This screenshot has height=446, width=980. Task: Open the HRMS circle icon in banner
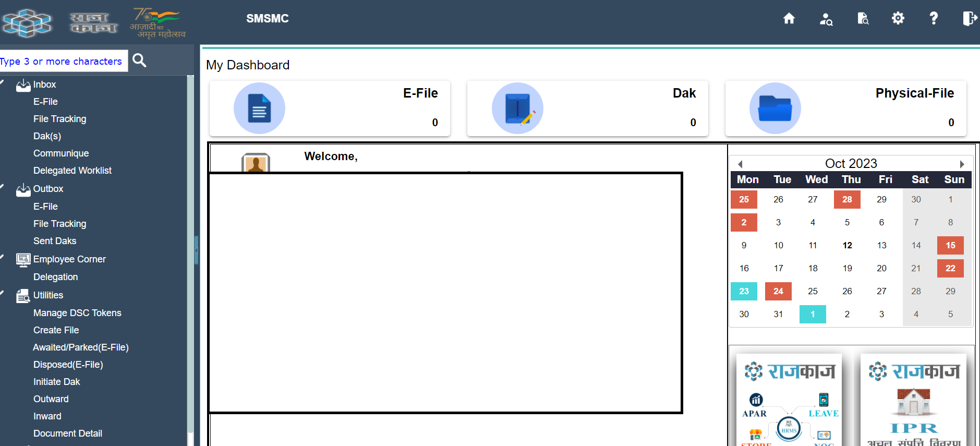click(x=789, y=429)
